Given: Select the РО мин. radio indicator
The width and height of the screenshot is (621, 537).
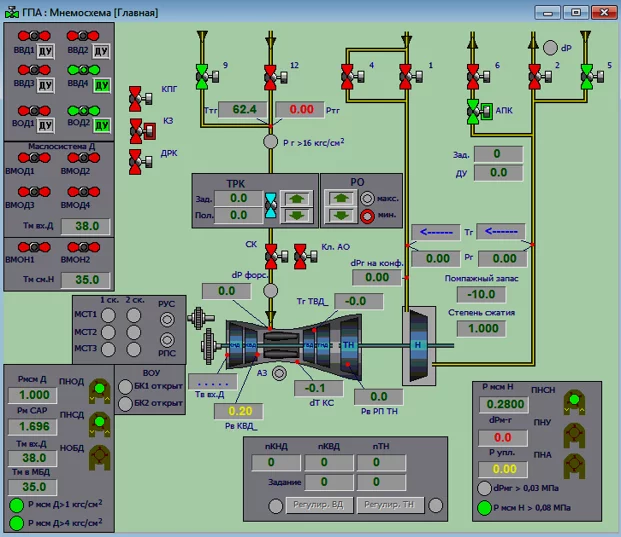Looking at the screenshot, I should pyautogui.click(x=367, y=216).
